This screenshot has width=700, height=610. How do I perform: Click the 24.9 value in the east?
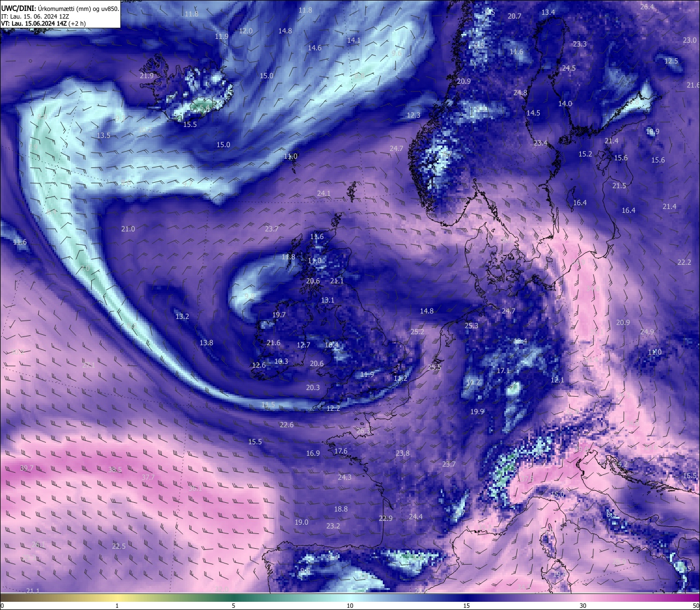647,332
